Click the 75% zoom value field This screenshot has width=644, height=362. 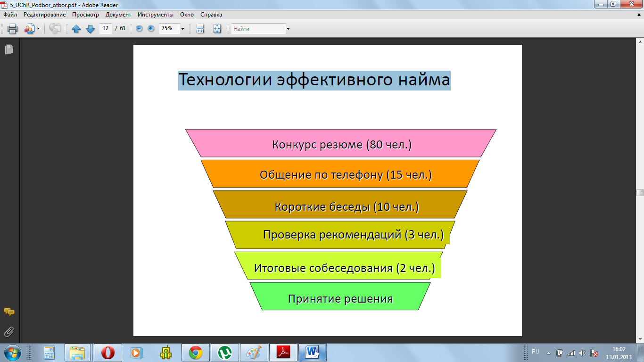tap(169, 28)
